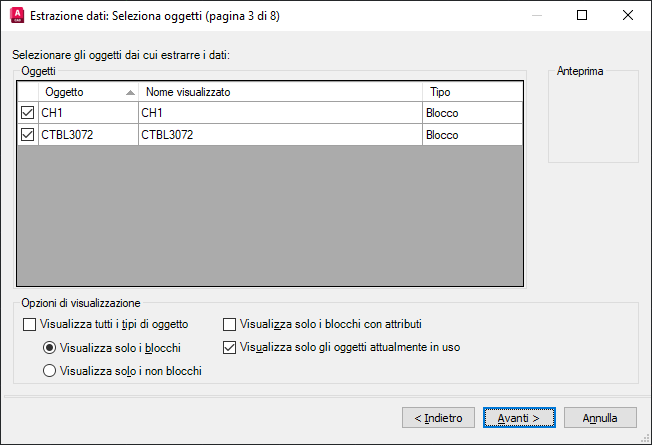Uncheck the CTBL3072 row checkbox
The height and width of the screenshot is (445, 652).
[27, 134]
